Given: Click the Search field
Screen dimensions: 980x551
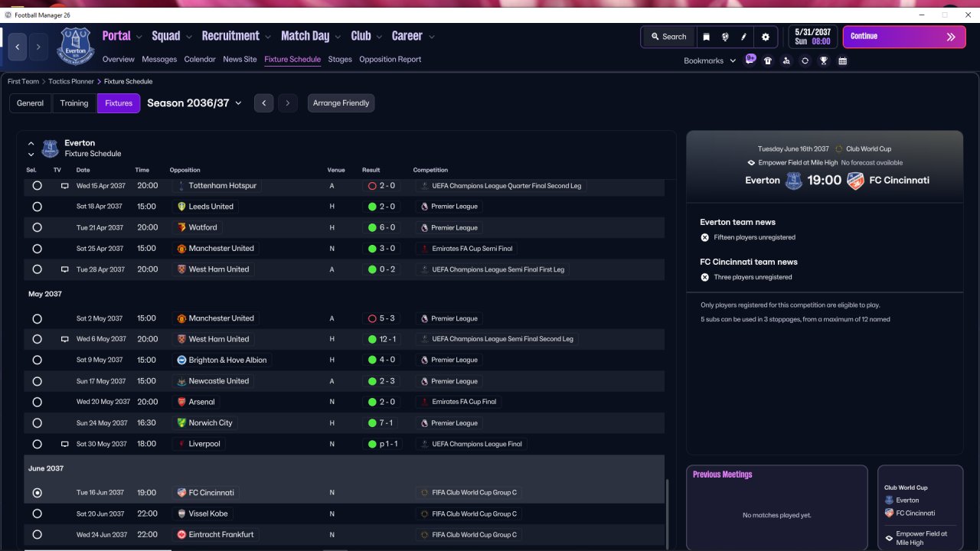Looking at the screenshot, I should [x=668, y=37].
